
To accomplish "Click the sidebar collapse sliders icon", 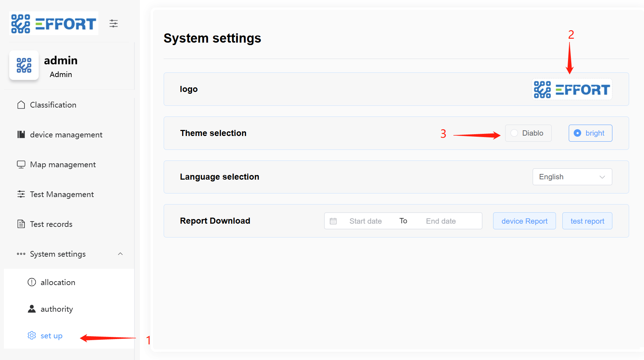I will pos(114,24).
